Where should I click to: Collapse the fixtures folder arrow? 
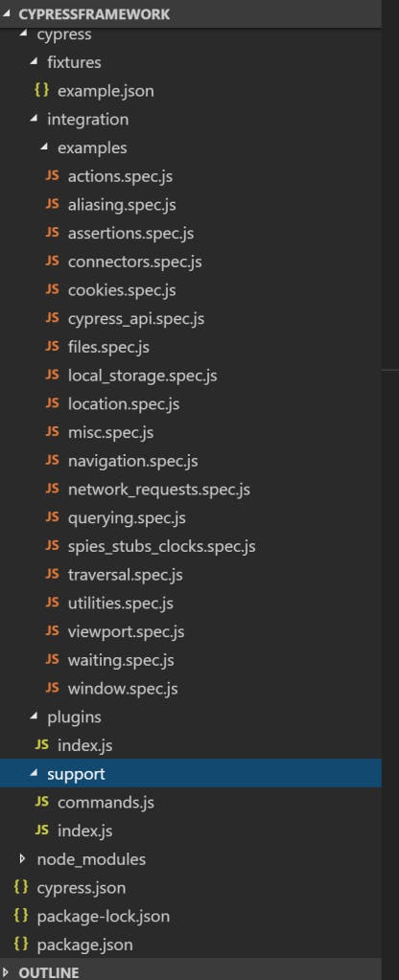(x=34, y=62)
